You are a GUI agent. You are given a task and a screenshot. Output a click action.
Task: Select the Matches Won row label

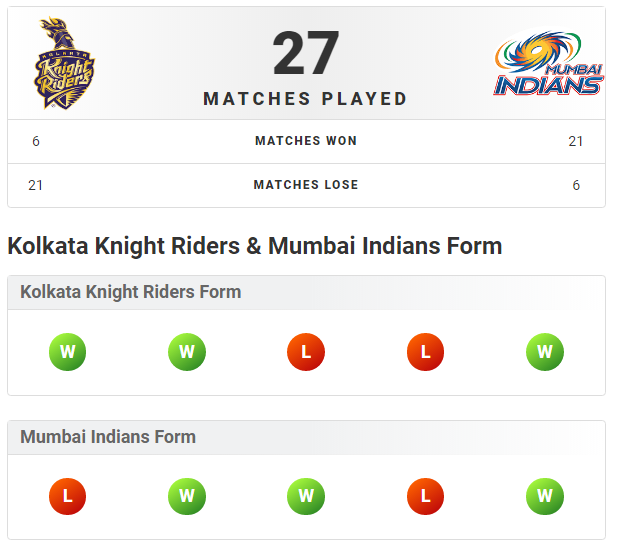coord(306,141)
